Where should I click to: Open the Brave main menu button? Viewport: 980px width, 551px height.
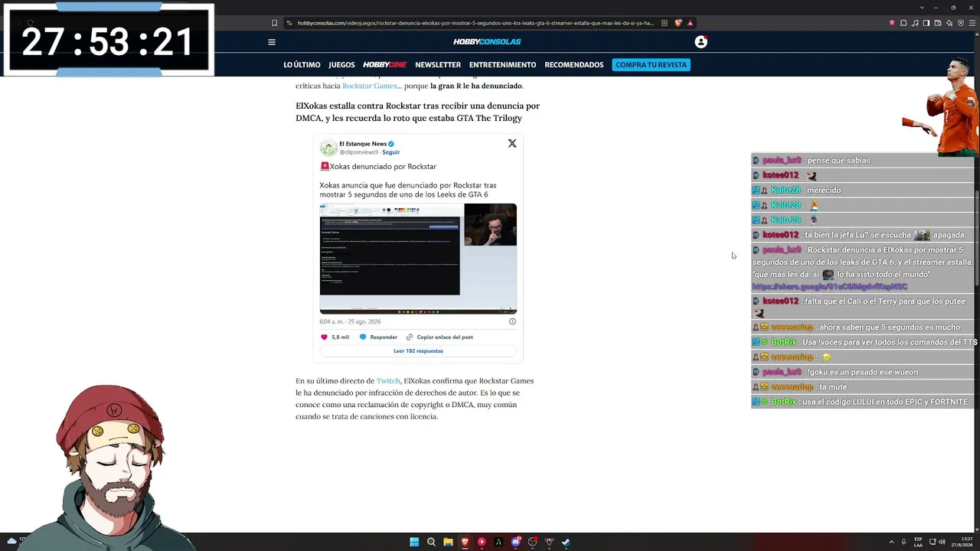point(972,23)
